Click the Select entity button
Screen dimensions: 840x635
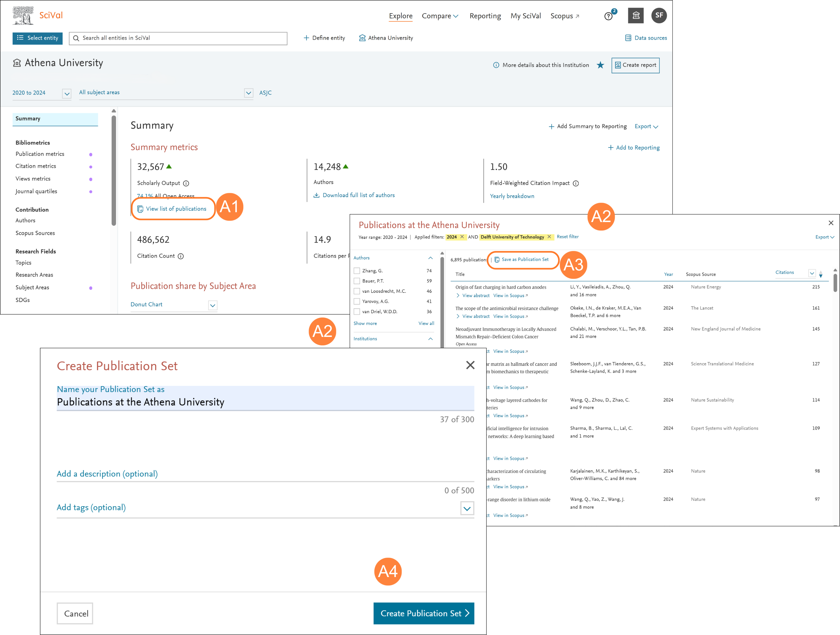pyautogui.click(x=37, y=38)
